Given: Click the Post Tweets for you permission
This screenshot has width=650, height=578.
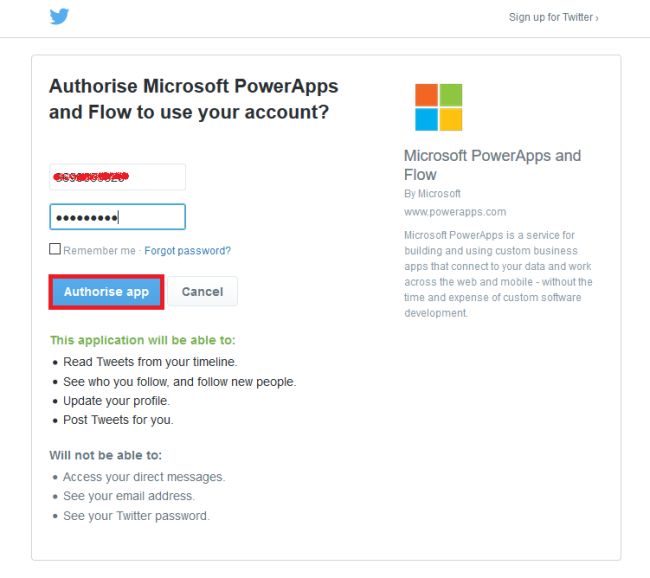Looking at the screenshot, I should point(118,420).
